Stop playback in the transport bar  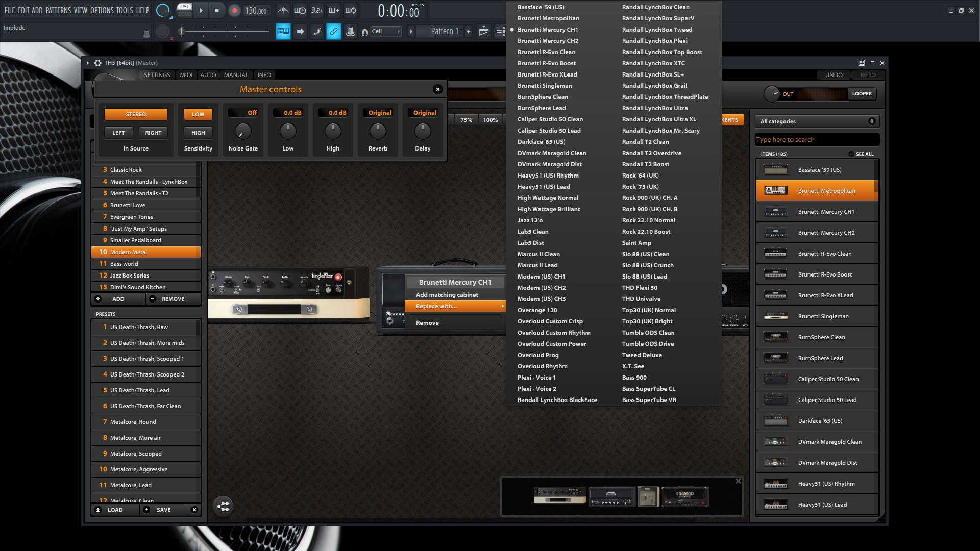point(217,10)
